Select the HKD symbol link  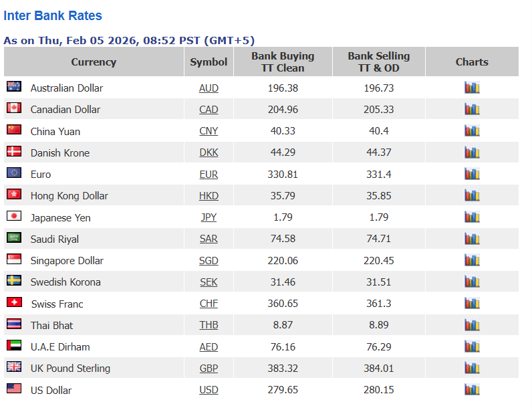tap(209, 195)
